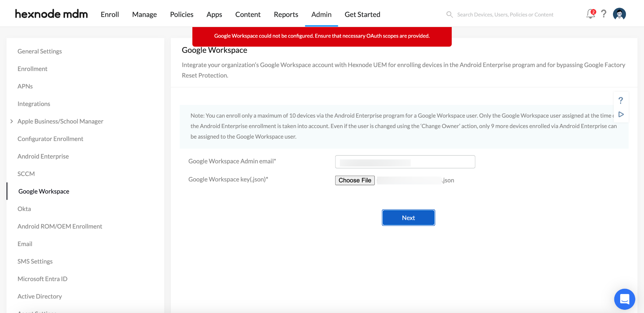
Task: Open Apple Business/School Manager item
Action: point(60,121)
